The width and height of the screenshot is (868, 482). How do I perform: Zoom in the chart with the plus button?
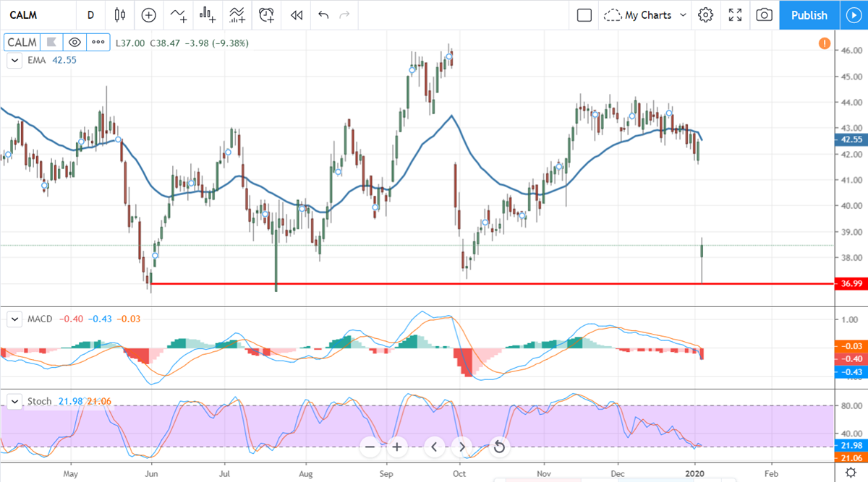pyautogui.click(x=396, y=447)
